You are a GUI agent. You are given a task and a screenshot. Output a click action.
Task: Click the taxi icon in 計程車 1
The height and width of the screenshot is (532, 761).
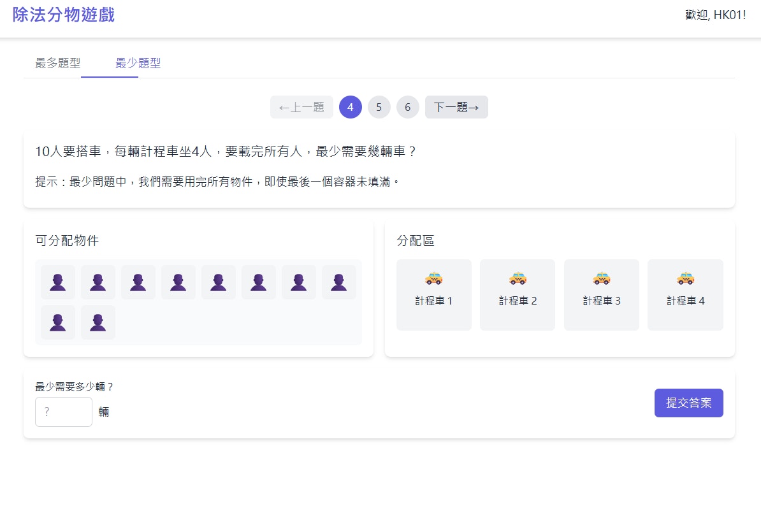[x=434, y=278]
